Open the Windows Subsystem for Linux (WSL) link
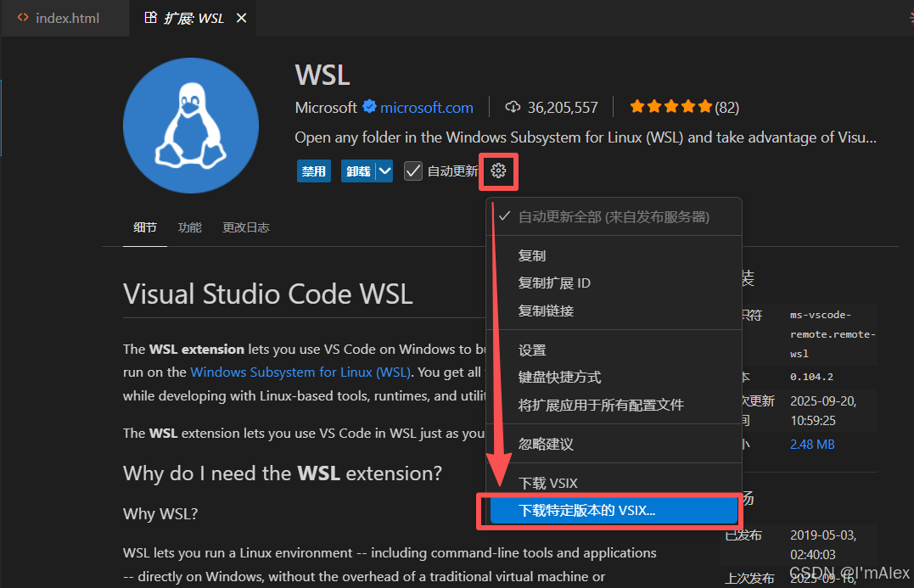 (x=300, y=372)
